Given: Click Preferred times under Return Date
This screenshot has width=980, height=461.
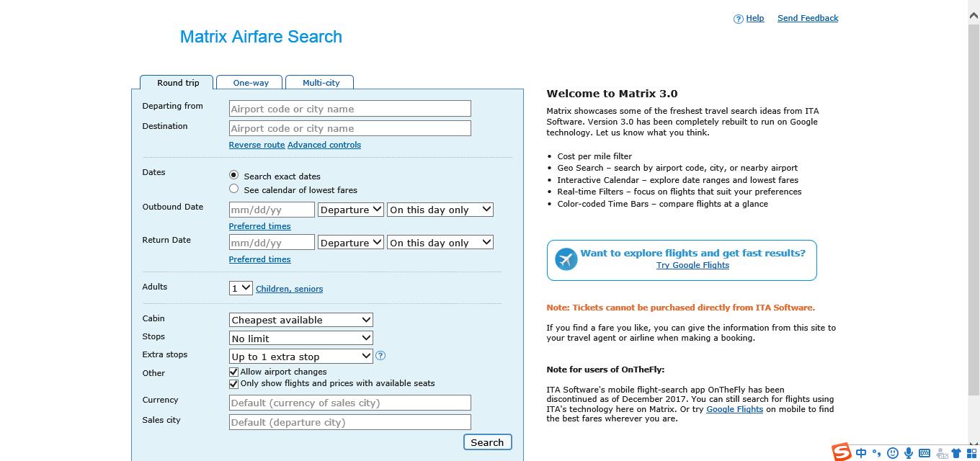Looking at the screenshot, I should (259, 259).
